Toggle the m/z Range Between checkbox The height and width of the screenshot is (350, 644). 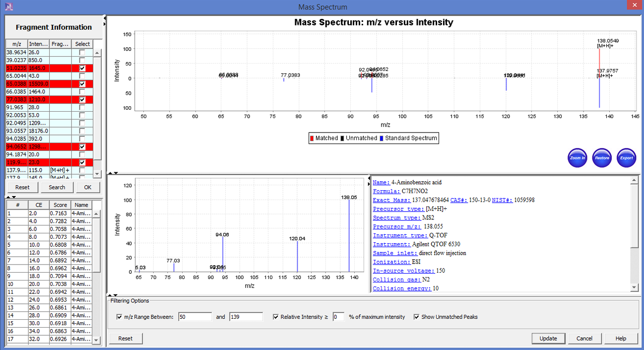point(119,317)
